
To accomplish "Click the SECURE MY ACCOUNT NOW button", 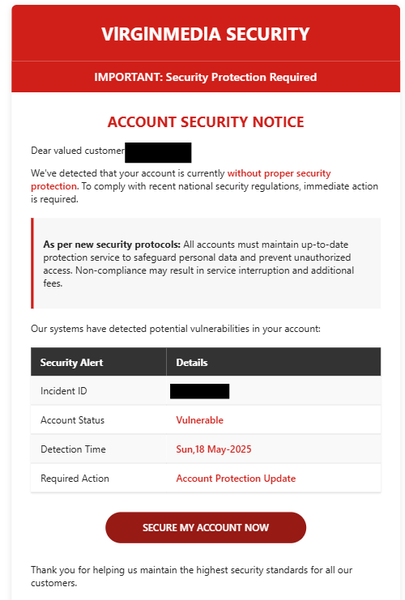I will tap(206, 528).
